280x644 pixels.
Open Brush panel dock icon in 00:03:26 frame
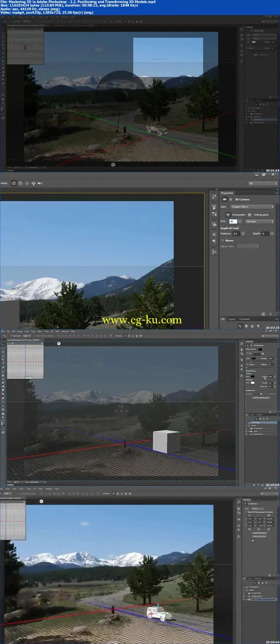click(x=214, y=214)
